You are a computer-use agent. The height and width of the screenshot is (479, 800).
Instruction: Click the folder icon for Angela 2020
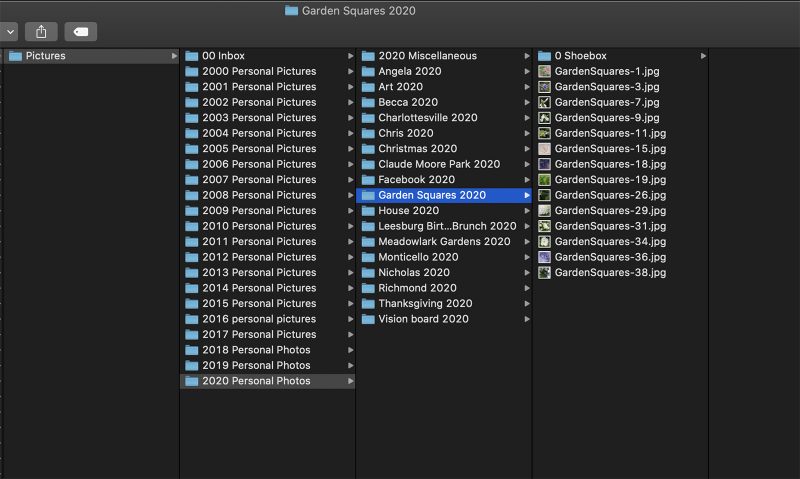(368, 71)
